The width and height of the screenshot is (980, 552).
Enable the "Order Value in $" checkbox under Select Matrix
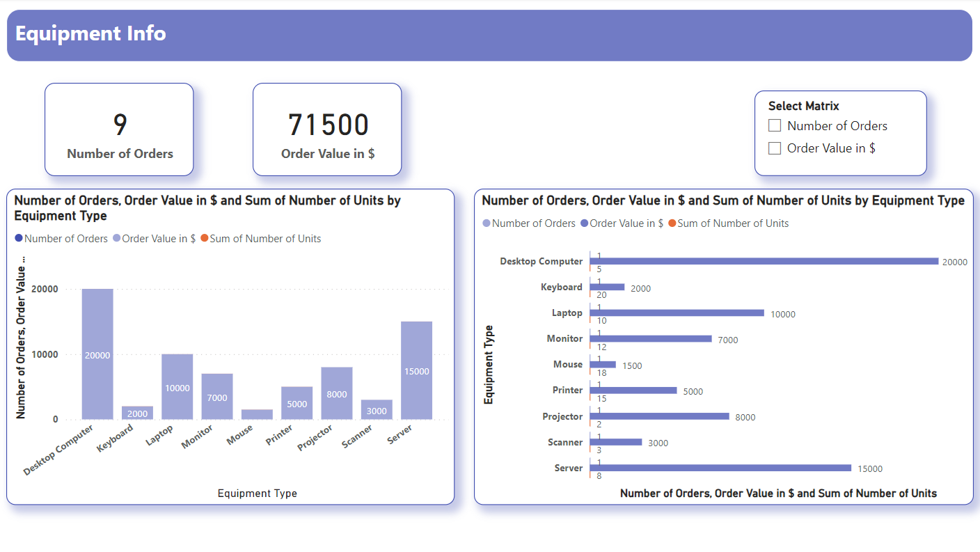point(774,148)
